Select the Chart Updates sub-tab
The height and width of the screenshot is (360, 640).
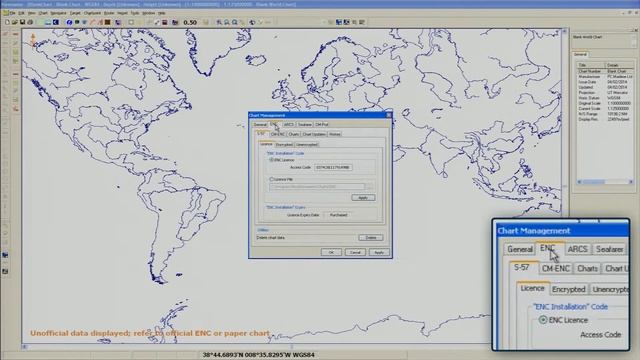click(314, 134)
